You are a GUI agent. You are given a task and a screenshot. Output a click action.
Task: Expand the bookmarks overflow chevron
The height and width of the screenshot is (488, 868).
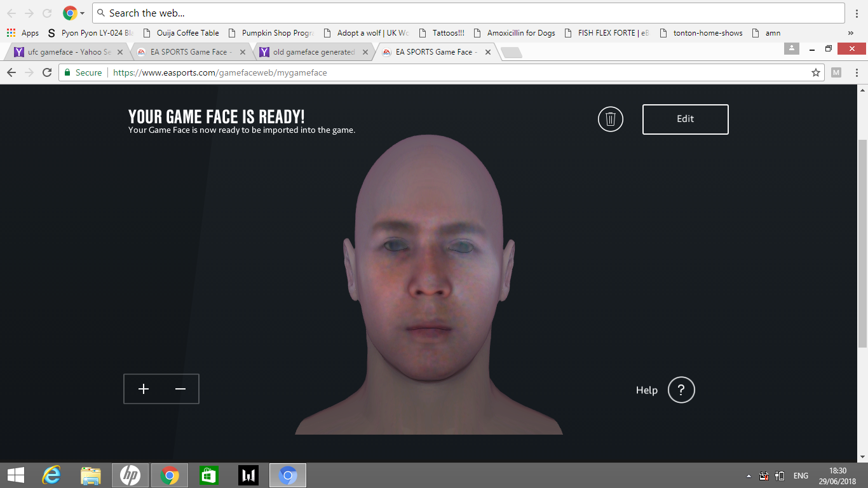851,33
